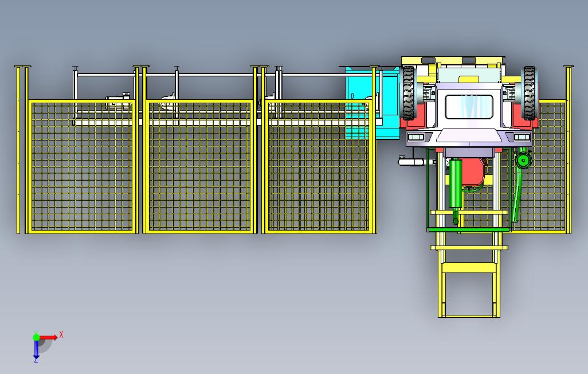Select the forklift's left headlight
Image resolution: width=588 pixels, height=374 pixels.
[x=415, y=138]
